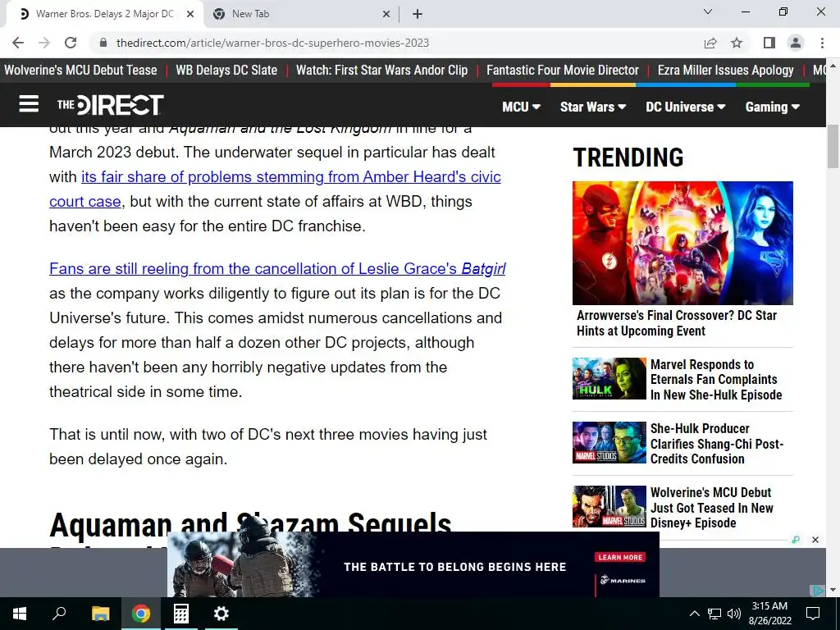Click Learn More on Marines ad

coord(620,557)
